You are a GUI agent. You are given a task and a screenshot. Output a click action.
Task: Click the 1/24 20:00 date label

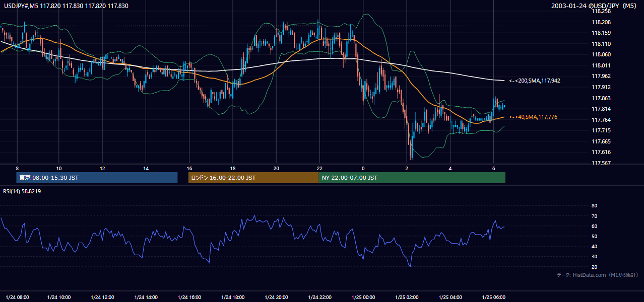276,297
